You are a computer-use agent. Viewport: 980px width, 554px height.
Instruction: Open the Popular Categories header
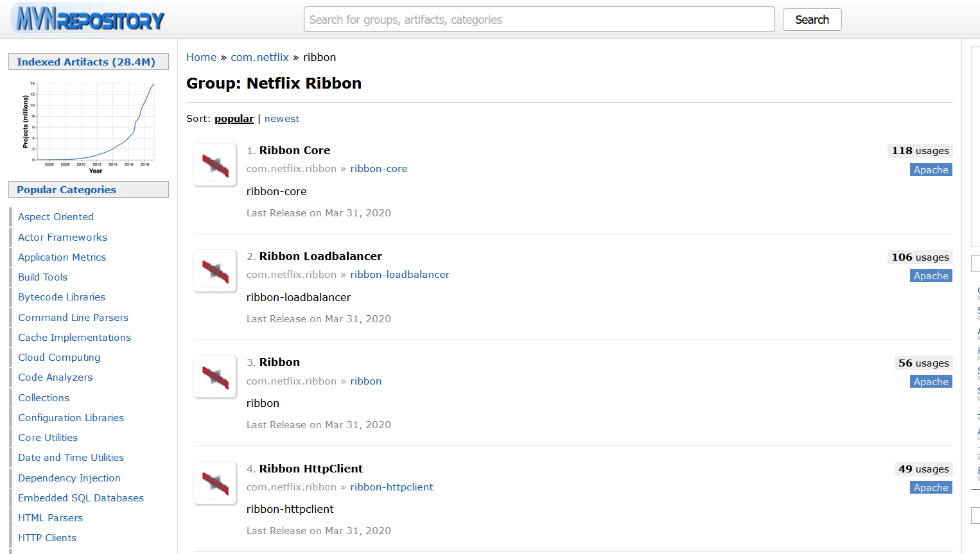pyautogui.click(x=89, y=189)
